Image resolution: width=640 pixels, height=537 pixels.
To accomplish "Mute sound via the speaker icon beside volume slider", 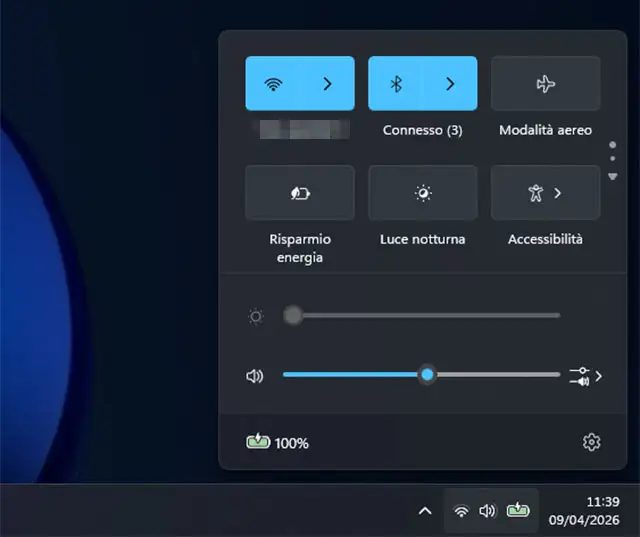I will click(x=255, y=376).
